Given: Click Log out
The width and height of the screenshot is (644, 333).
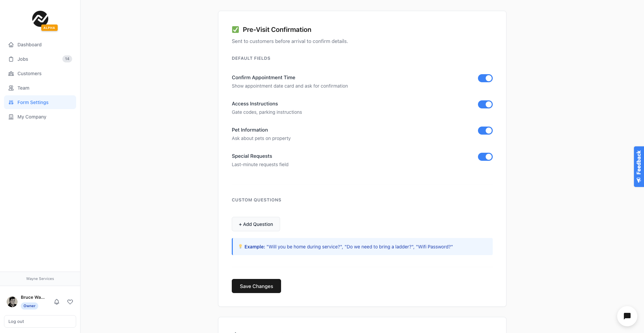Looking at the screenshot, I should click(40, 321).
